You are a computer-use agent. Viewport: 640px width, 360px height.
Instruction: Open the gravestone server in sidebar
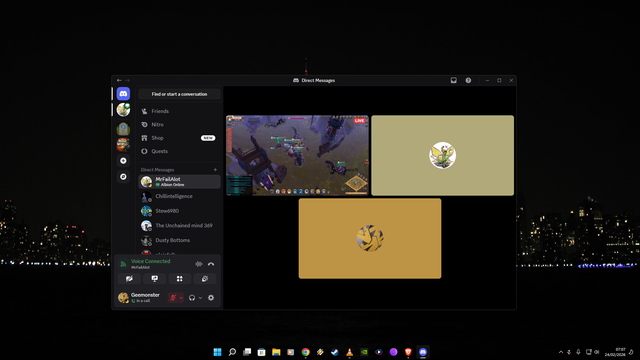[123, 129]
